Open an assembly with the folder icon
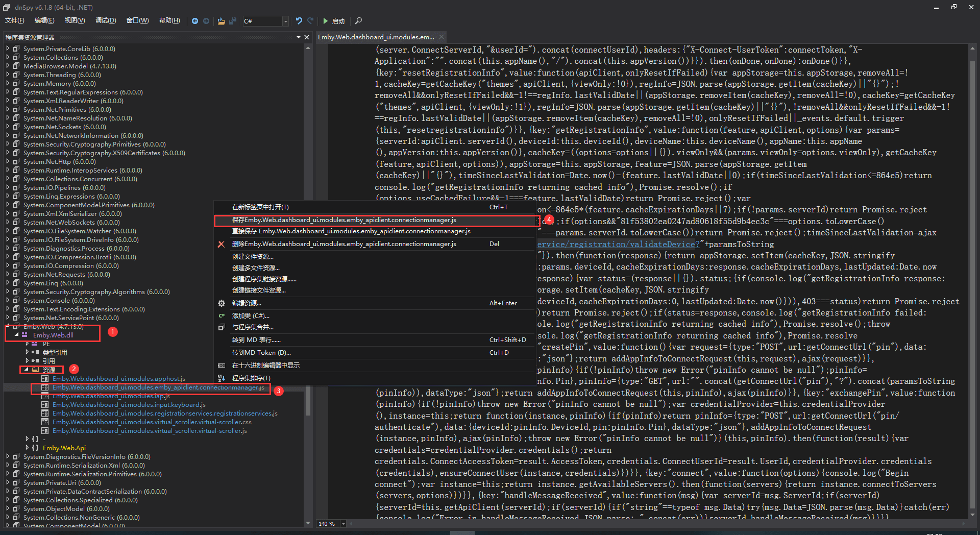 221,21
